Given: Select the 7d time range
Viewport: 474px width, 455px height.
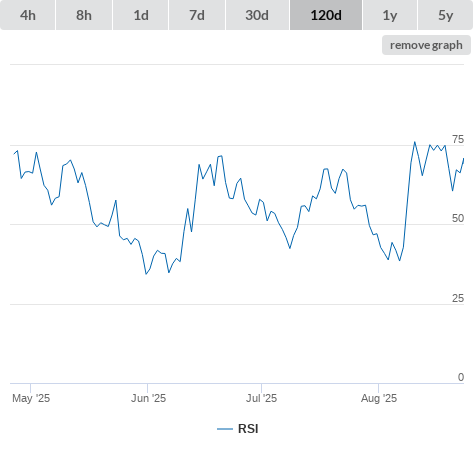Looking at the screenshot, I should pos(197,15).
